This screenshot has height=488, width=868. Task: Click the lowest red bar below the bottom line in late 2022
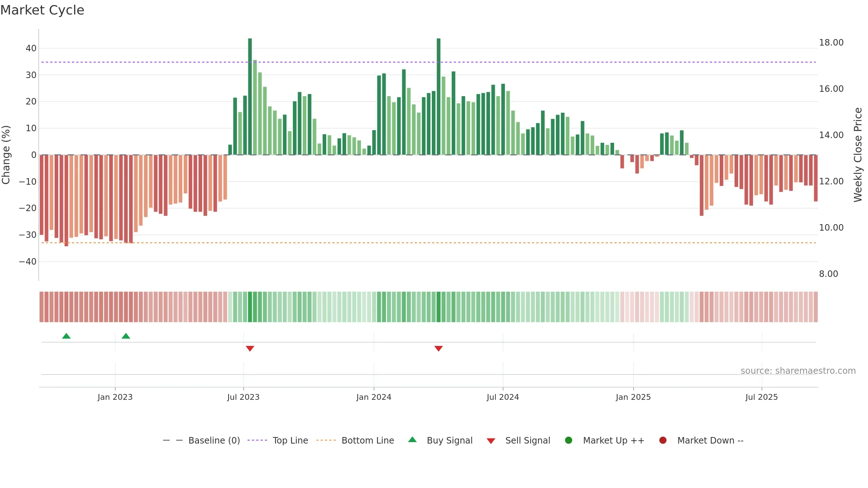pyautogui.click(x=66, y=201)
